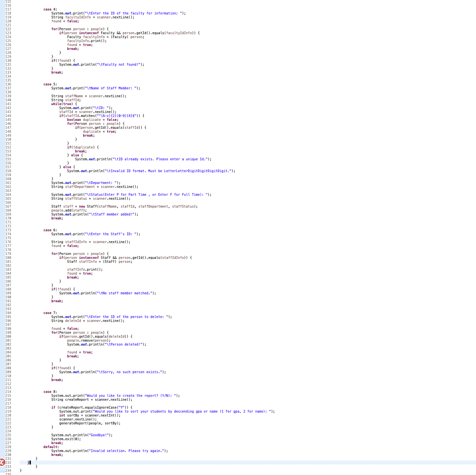Screen dimensions: 476x475
Task: Click line number 117 next to case 4
Action: pos(8,9)
